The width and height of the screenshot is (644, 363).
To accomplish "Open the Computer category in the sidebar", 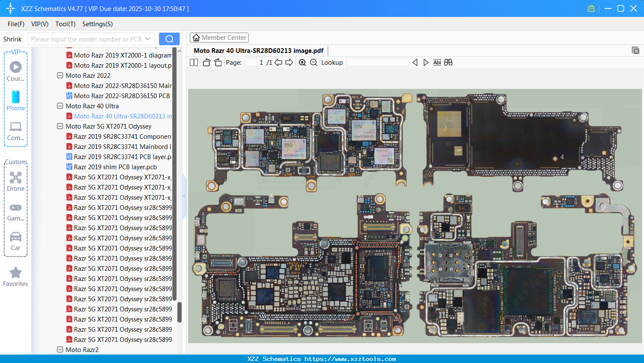I will [x=16, y=131].
